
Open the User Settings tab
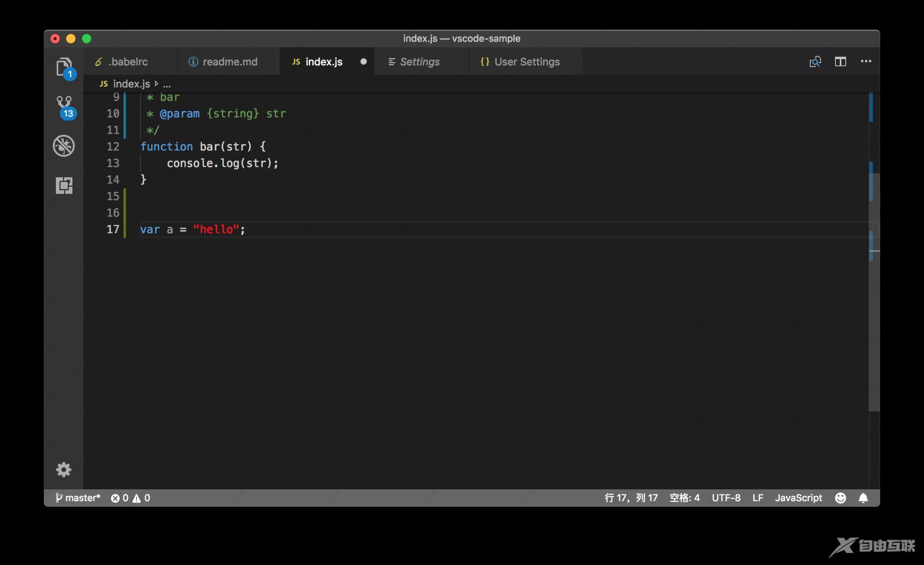point(526,62)
